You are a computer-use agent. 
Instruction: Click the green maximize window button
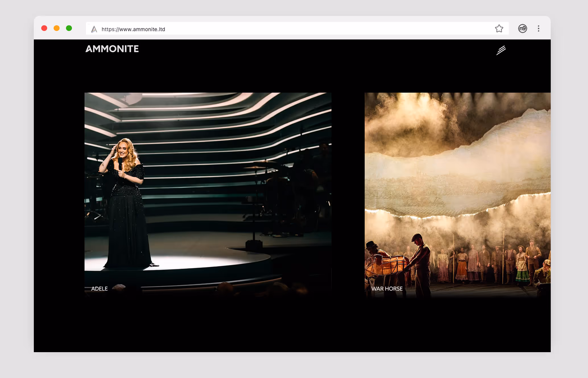tap(69, 28)
